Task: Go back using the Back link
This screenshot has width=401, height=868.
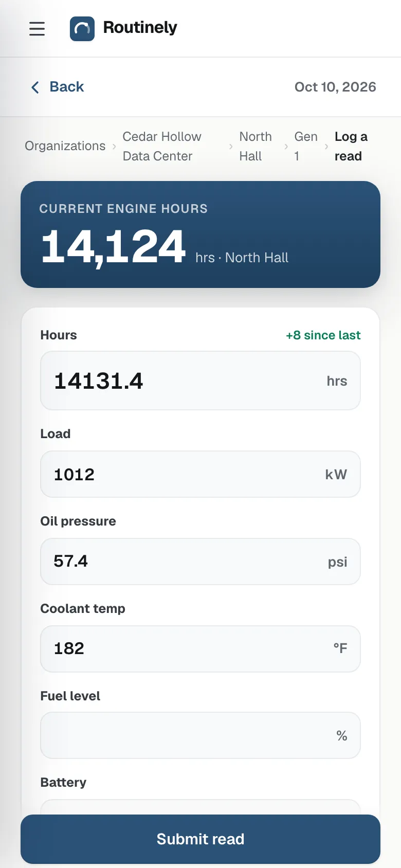Action: [x=57, y=87]
